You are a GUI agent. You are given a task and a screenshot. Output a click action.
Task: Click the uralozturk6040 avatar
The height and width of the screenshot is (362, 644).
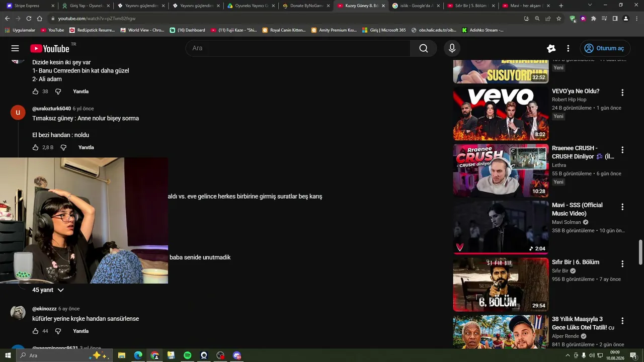click(x=18, y=112)
